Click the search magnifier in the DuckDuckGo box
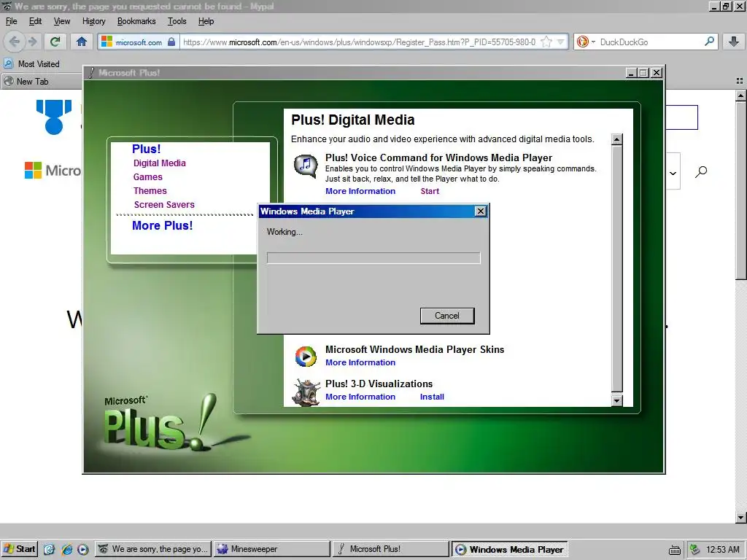The height and width of the screenshot is (560, 747). click(709, 42)
